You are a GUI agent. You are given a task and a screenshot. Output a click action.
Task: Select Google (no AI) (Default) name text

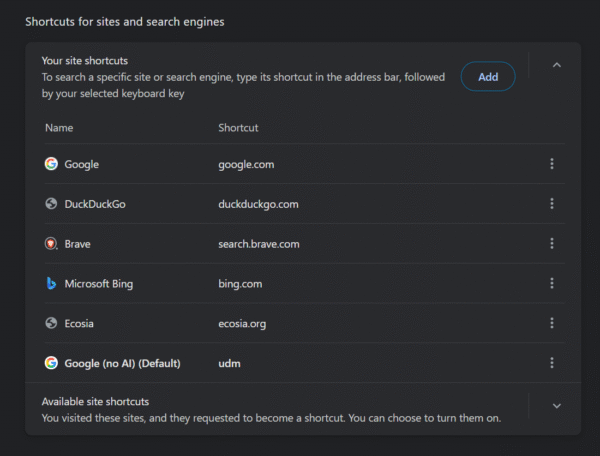(122, 363)
